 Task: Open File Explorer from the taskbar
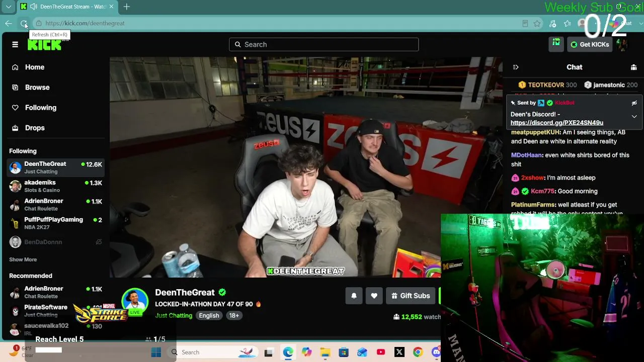click(325, 352)
